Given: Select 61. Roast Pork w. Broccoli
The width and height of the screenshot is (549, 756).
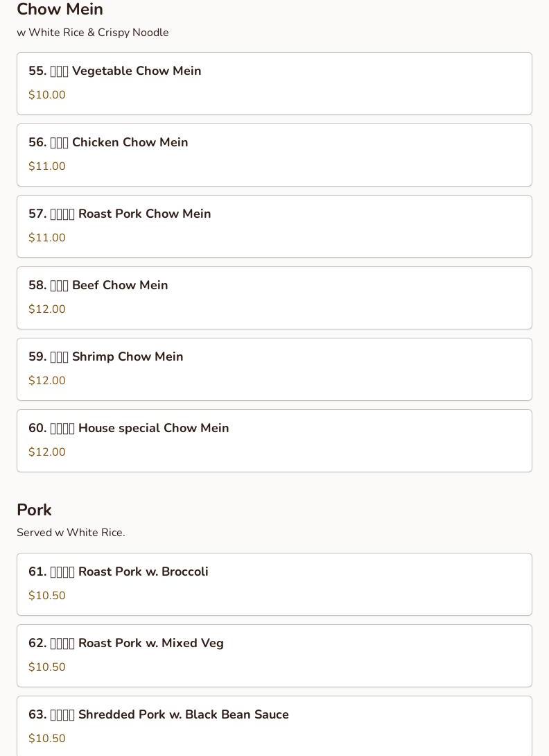Looking at the screenshot, I should pyautogui.click(x=274, y=585).
